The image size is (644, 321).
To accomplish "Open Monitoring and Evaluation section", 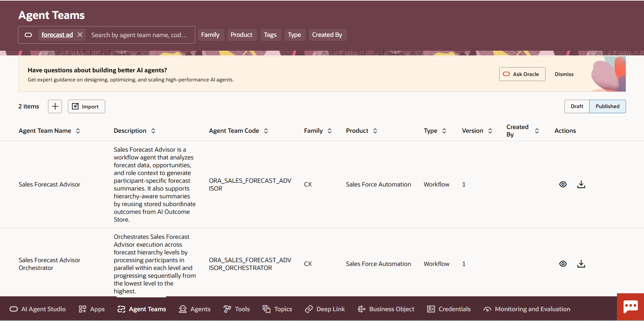I will tap(527, 309).
